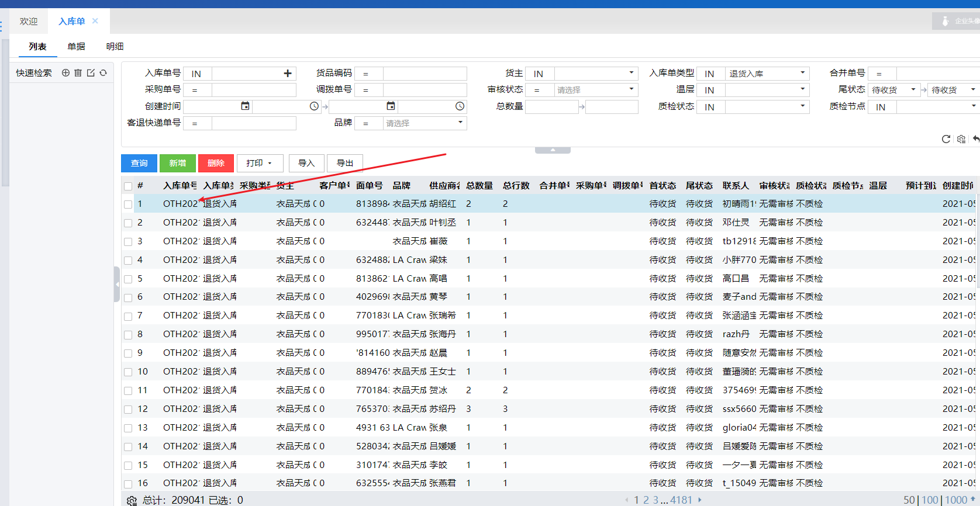Click the trash icon in 快速检索 panel
Viewport: 980px width, 506px height.
78,73
